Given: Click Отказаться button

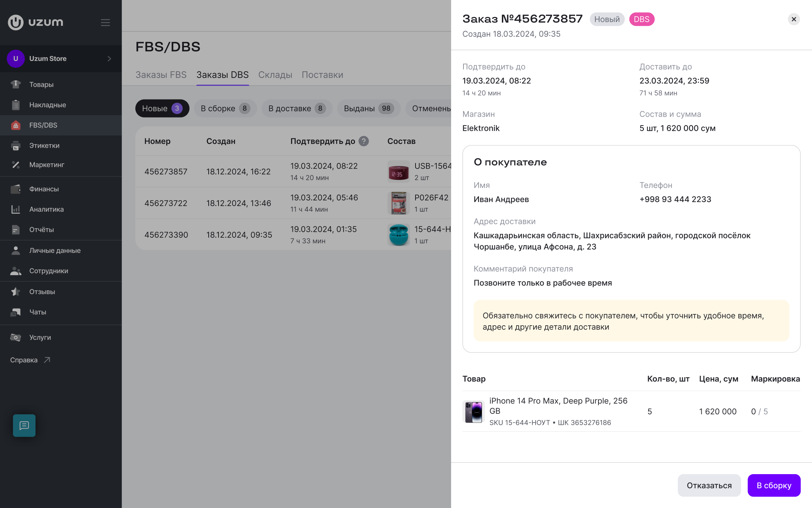Looking at the screenshot, I should pos(709,485).
